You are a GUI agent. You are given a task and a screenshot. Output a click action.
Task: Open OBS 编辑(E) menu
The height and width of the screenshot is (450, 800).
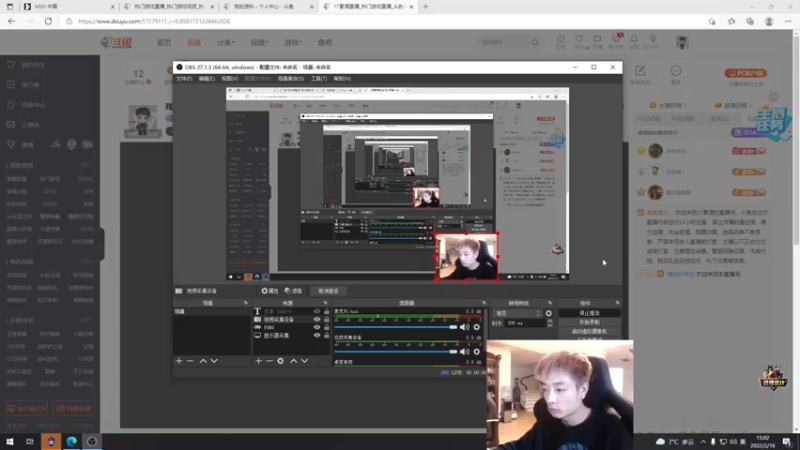tap(206, 79)
